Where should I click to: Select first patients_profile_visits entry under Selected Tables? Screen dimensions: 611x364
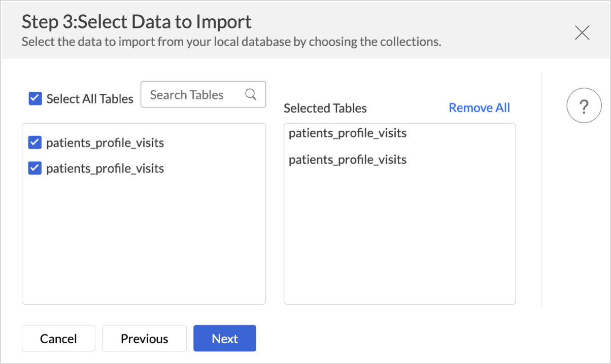pos(348,133)
